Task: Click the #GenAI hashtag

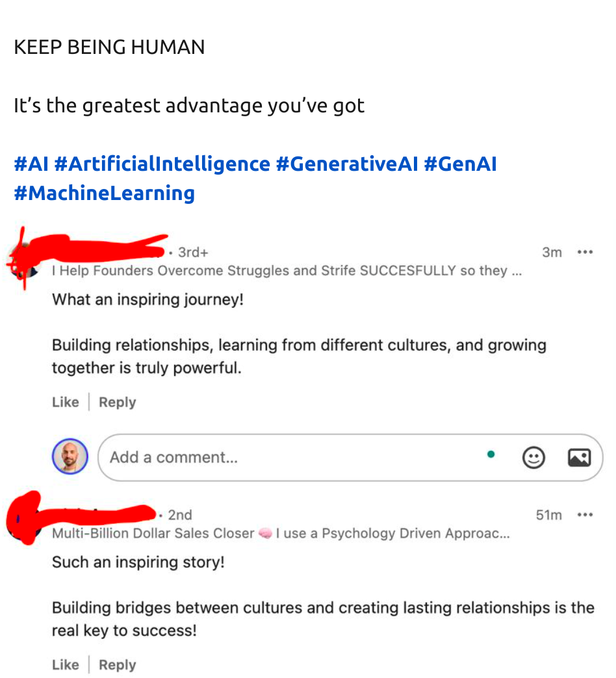Action: [460, 164]
